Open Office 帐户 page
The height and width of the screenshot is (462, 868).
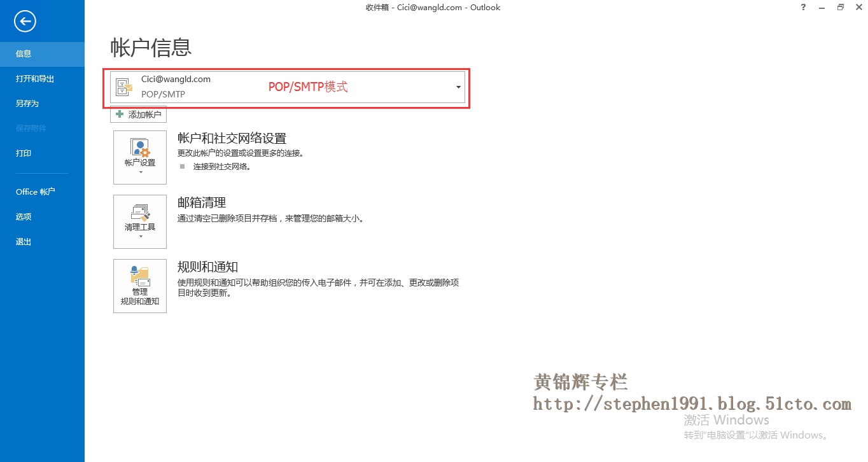pos(42,192)
